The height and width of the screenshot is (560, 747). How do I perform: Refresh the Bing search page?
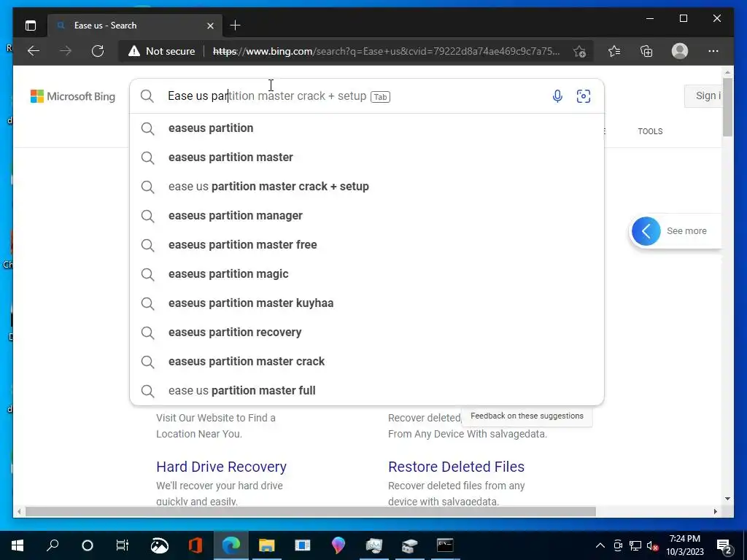98,51
